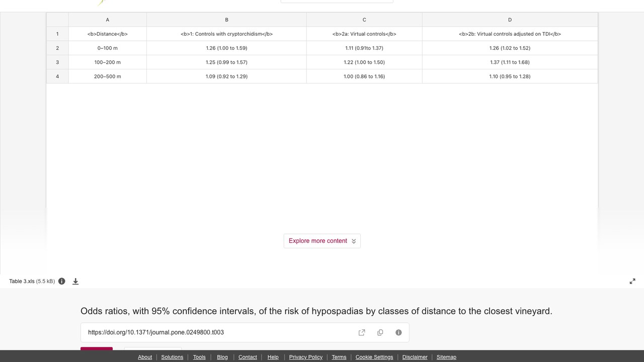View the Privacy Policy link
The width and height of the screenshot is (644, 362).
coord(306,357)
